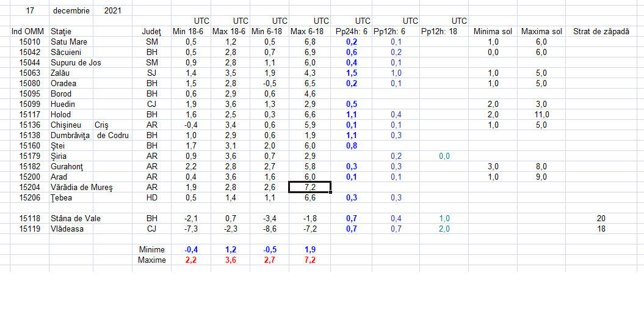Click the 'Țebea' station cell
The image size is (644, 330).
[71, 197]
